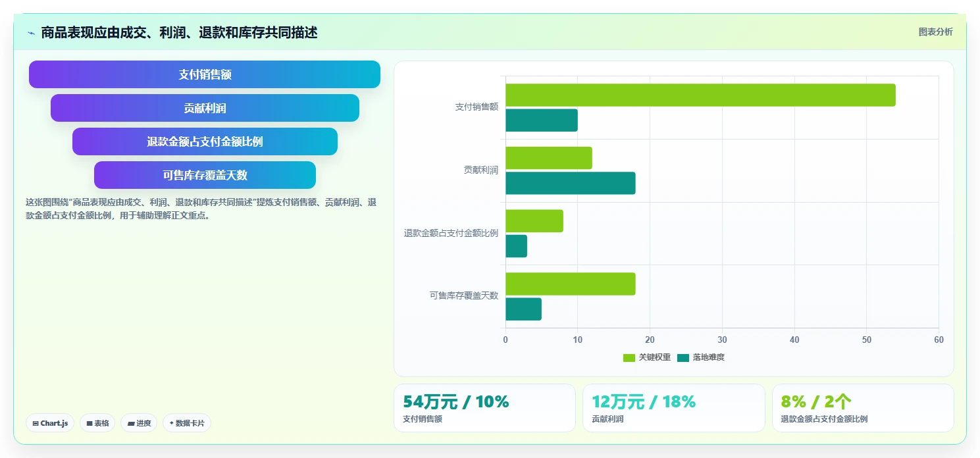Toggle the 落地难度 legend swatch
This screenshot has height=458, width=980.
click(x=683, y=357)
